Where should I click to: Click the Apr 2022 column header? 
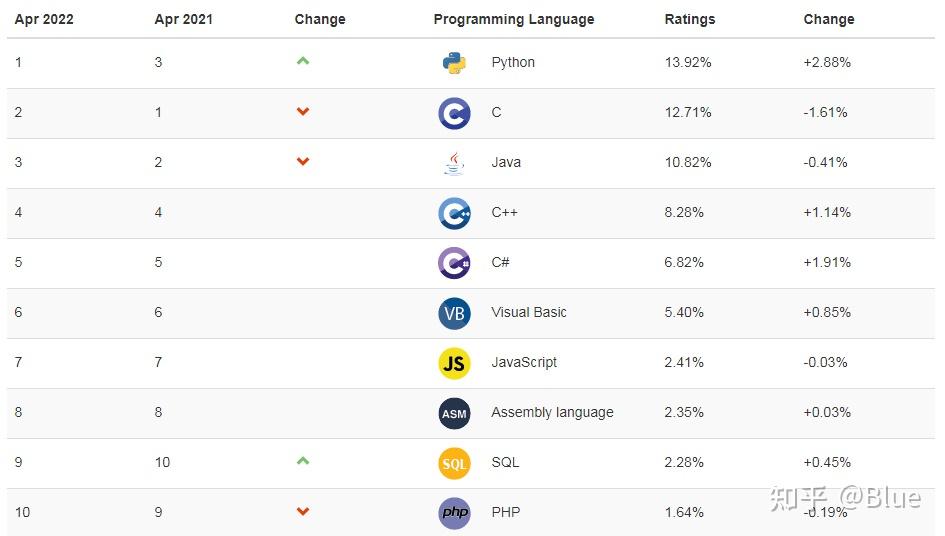pos(44,19)
